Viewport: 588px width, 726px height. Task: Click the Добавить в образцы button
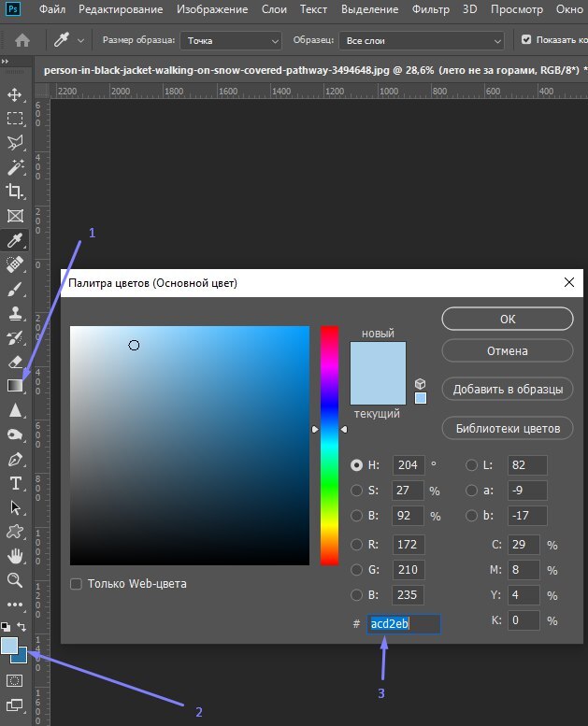pyautogui.click(x=507, y=389)
